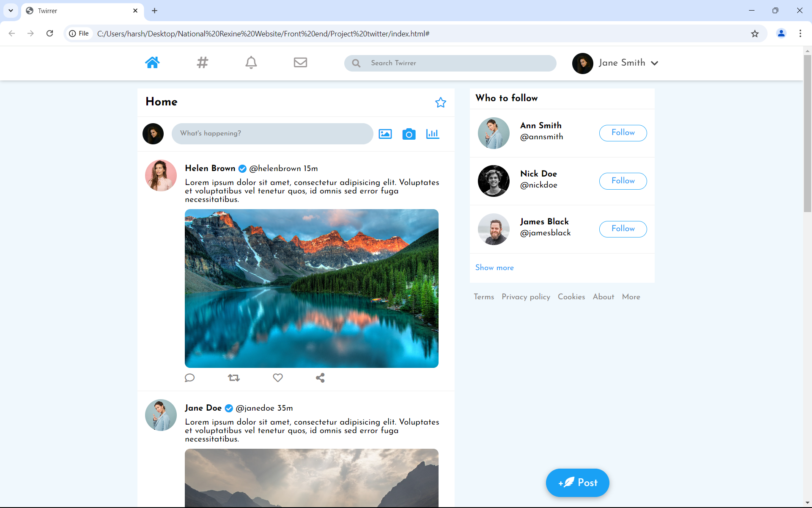Click Helen Brown's verified badge
The image size is (812, 508).
[242, 168]
